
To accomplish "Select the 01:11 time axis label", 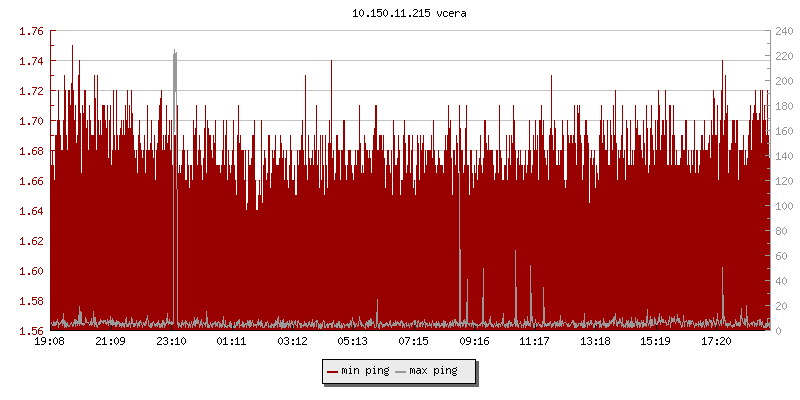I will (x=232, y=342).
